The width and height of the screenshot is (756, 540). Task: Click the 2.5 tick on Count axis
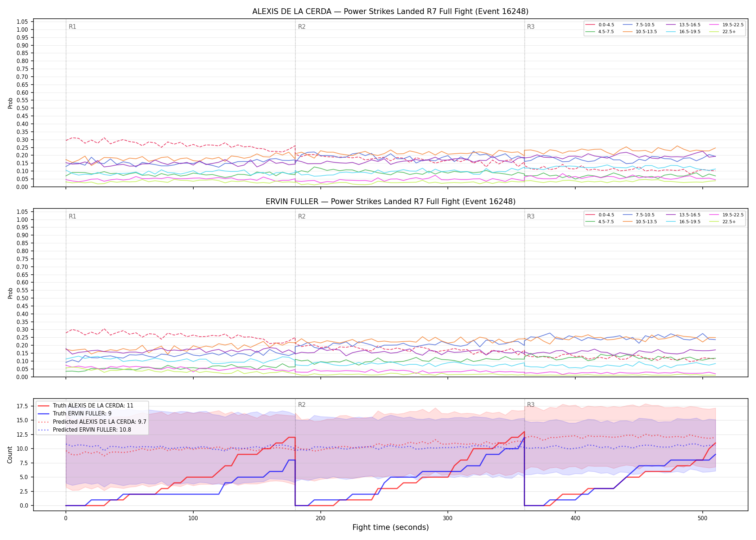24,491
